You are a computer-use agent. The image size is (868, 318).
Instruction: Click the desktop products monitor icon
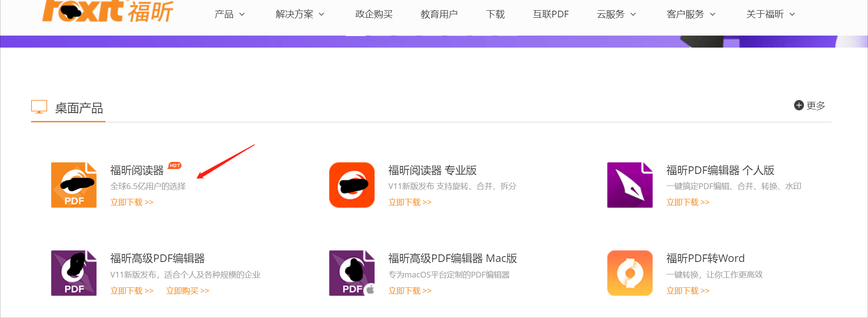(x=39, y=107)
